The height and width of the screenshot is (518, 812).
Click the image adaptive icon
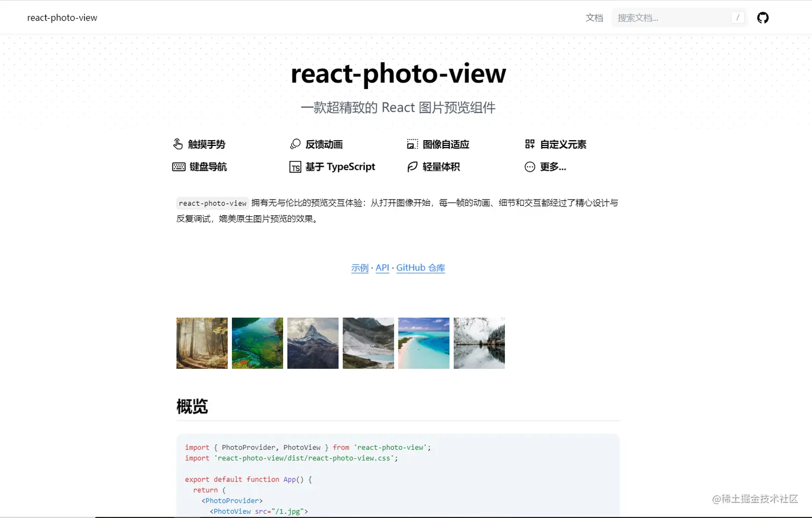(x=412, y=144)
